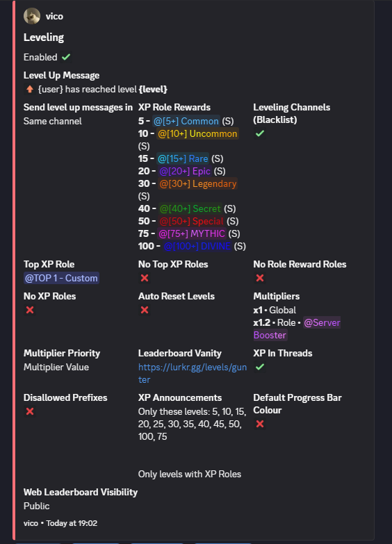The height and width of the screenshot is (544, 392).
Task: Click the @[75+] MYTHIC role mention
Action: tap(192, 233)
